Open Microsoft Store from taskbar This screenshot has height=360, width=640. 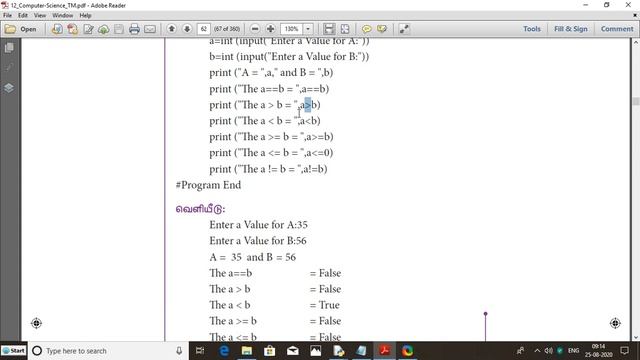coord(269,351)
